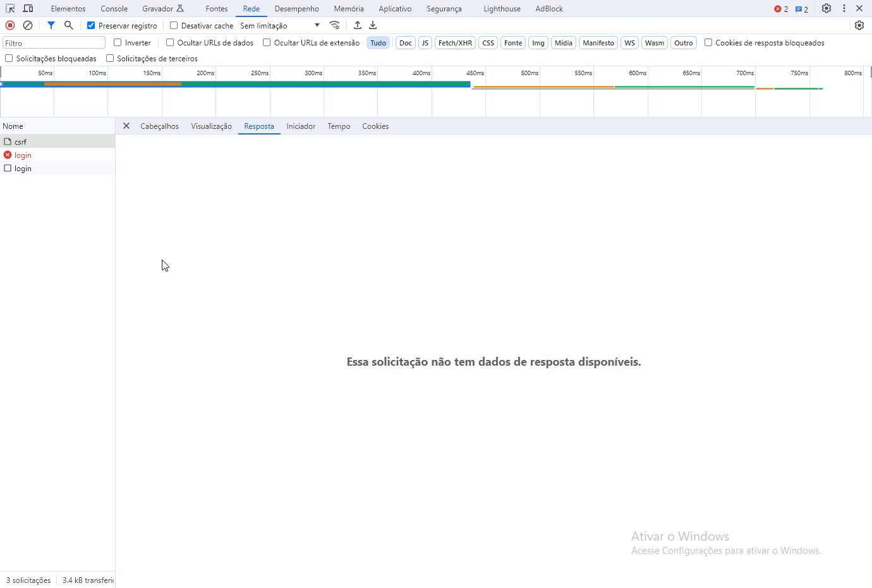Close the DevTools panel
872x588 pixels.
point(859,8)
